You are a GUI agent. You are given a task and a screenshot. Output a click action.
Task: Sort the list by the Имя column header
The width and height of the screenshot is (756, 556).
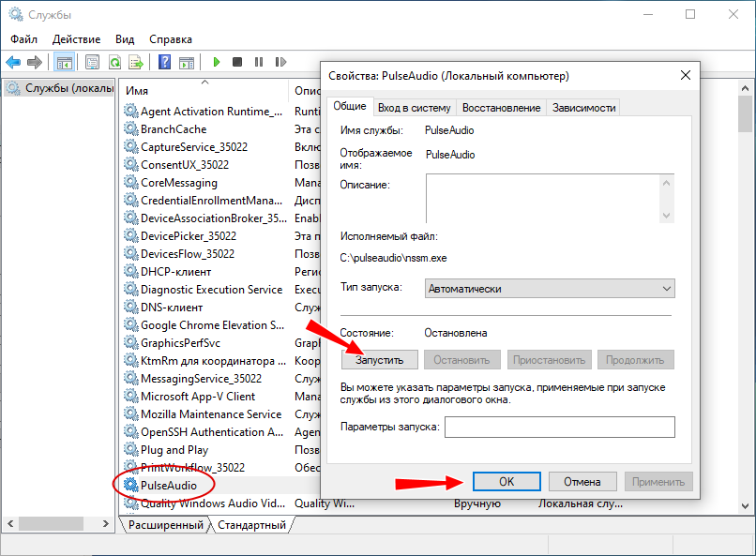[188, 91]
